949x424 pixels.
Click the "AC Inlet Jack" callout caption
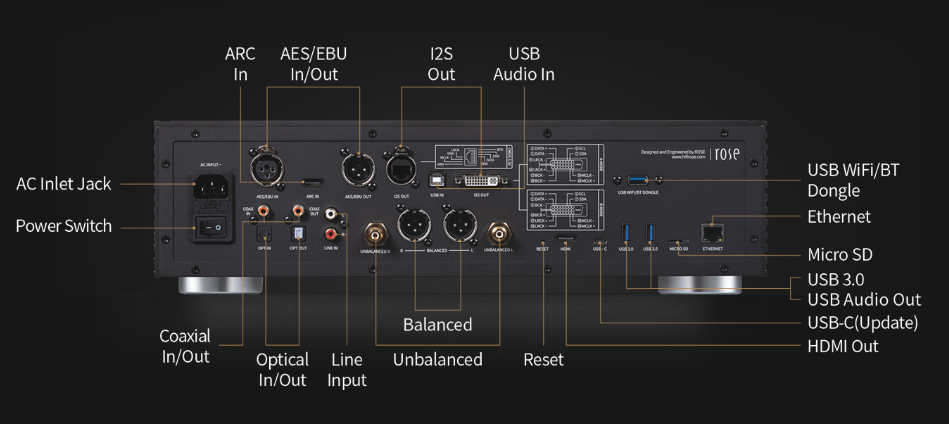64,184
